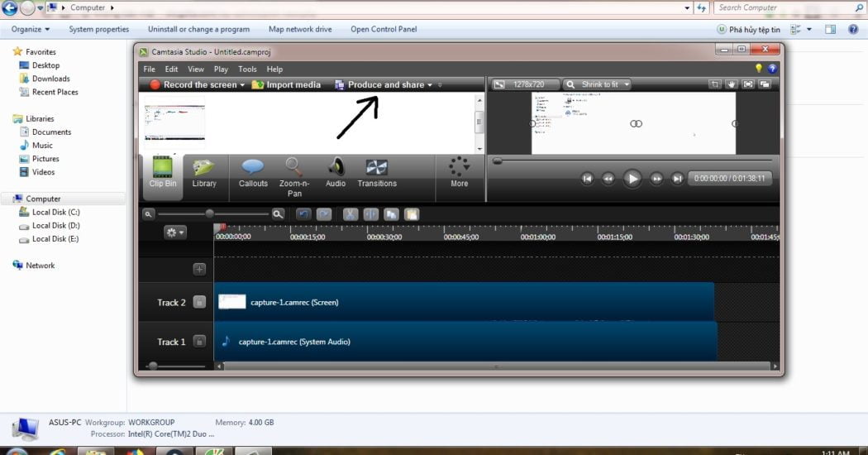Open the Organize dropdown in Explorer
This screenshot has height=455, width=868.
[31, 30]
